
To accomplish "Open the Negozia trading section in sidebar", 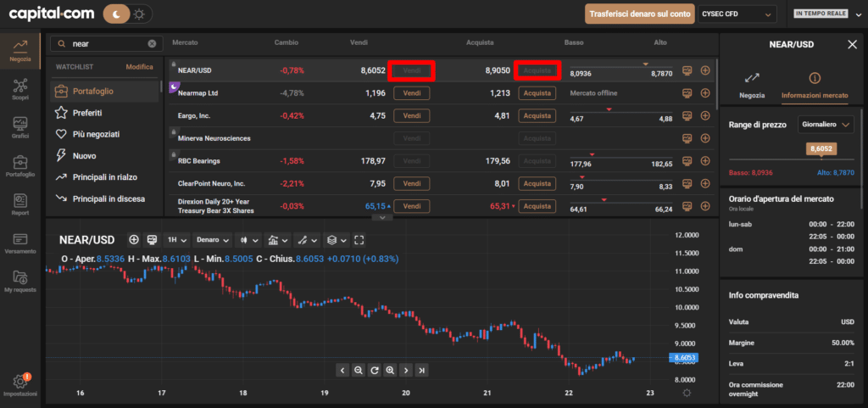I will [x=20, y=51].
